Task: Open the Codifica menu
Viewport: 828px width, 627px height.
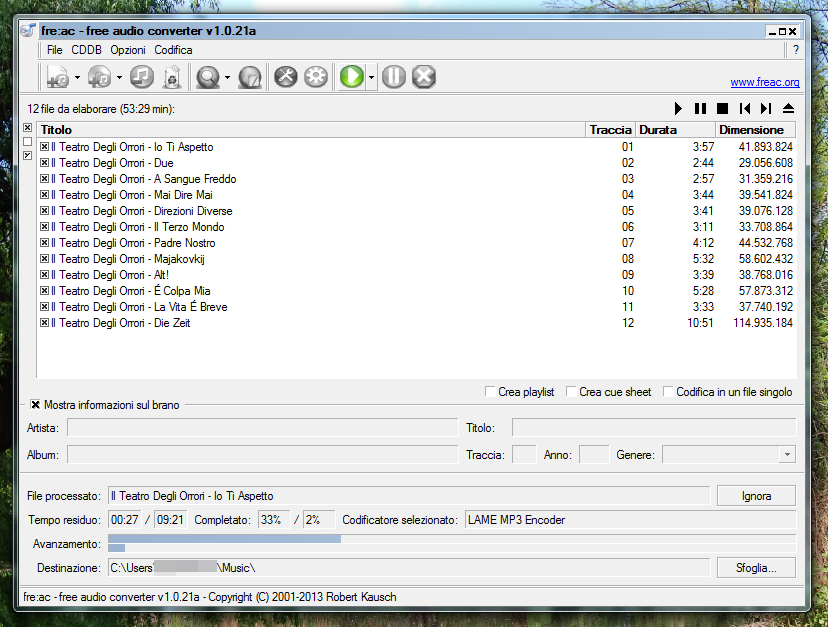Action: tap(173, 50)
